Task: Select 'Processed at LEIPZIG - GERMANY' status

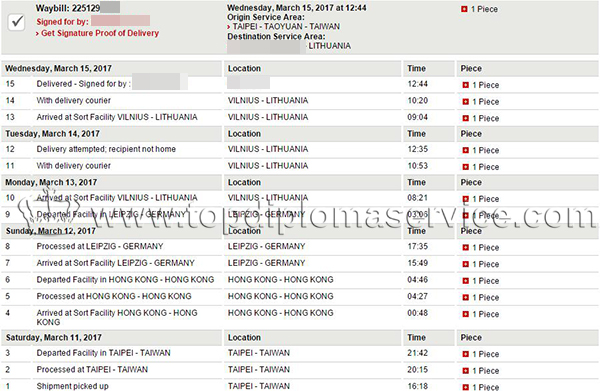Action: [100, 246]
